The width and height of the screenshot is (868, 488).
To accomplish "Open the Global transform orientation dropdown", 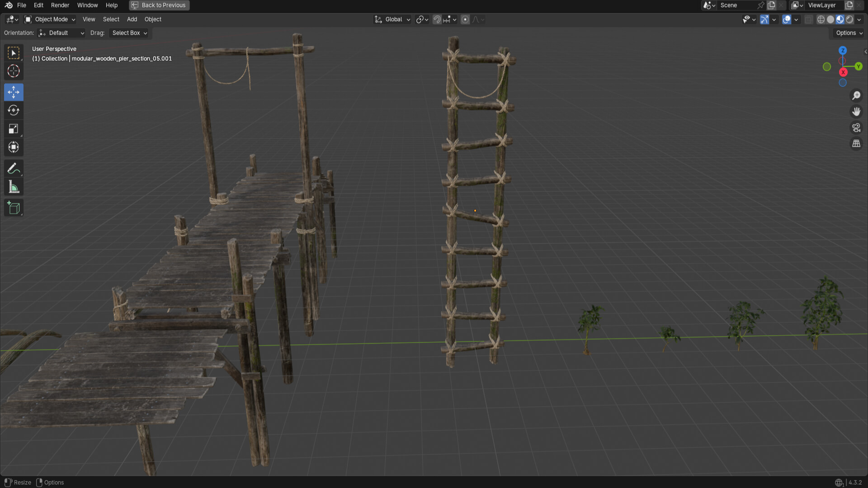I will [x=392, y=19].
